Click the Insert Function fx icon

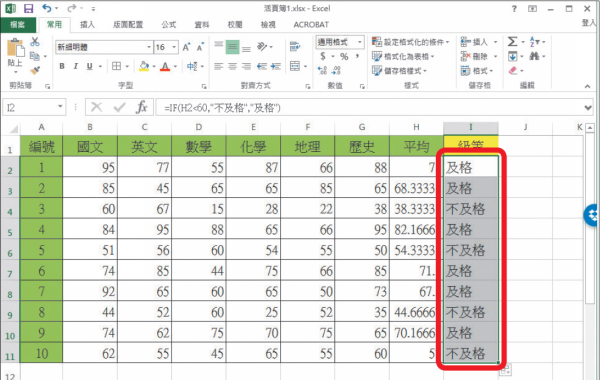point(141,107)
